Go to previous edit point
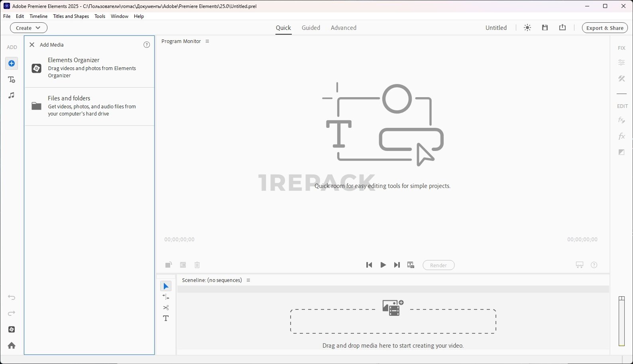Image resolution: width=633 pixels, height=364 pixels. [369, 265]
